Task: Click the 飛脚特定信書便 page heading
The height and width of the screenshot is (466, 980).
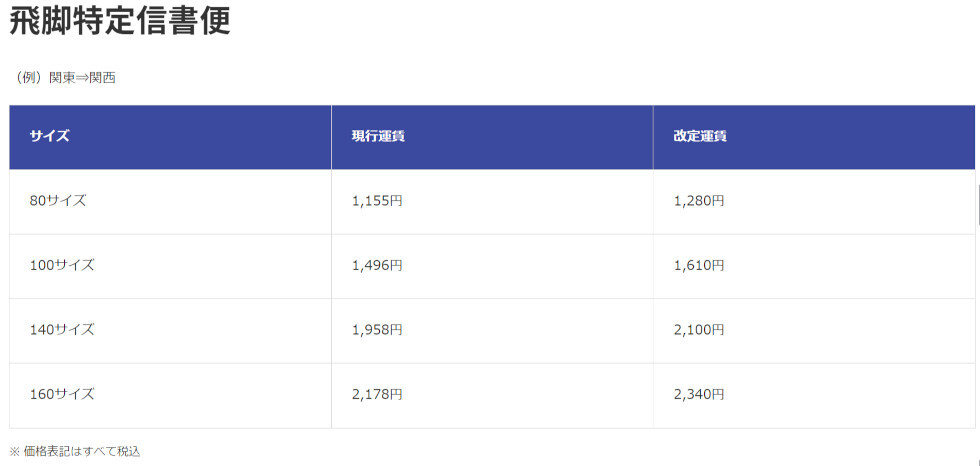Action: [x=120, y=21]
